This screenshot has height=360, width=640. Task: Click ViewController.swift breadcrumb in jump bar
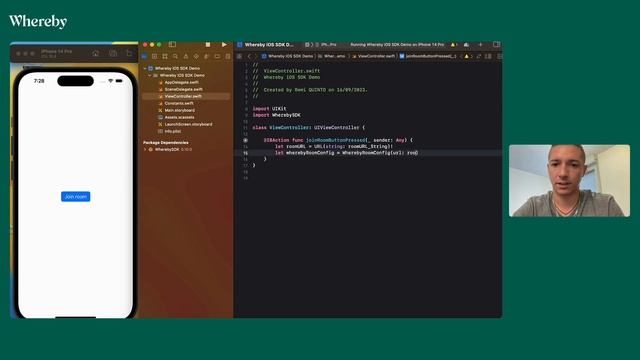point(373,56)
